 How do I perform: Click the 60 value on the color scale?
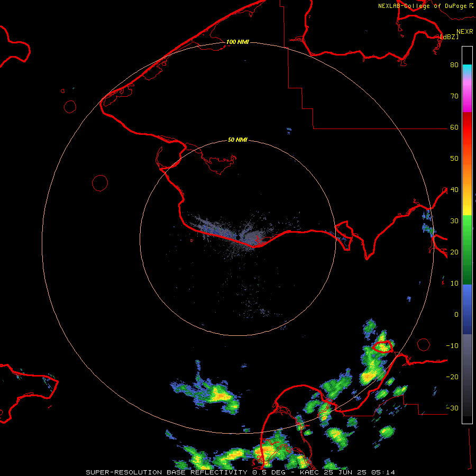coord(454,127)
